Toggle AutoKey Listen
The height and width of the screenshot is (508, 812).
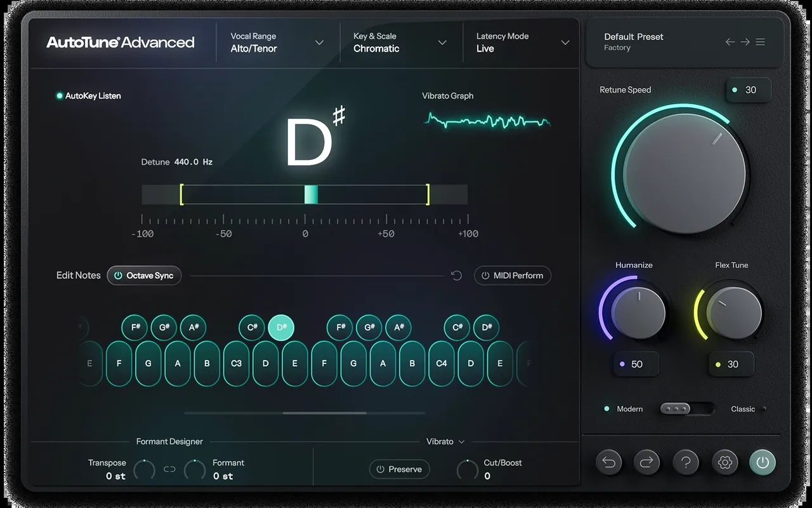pyautogui.click(x=89, y=96)
